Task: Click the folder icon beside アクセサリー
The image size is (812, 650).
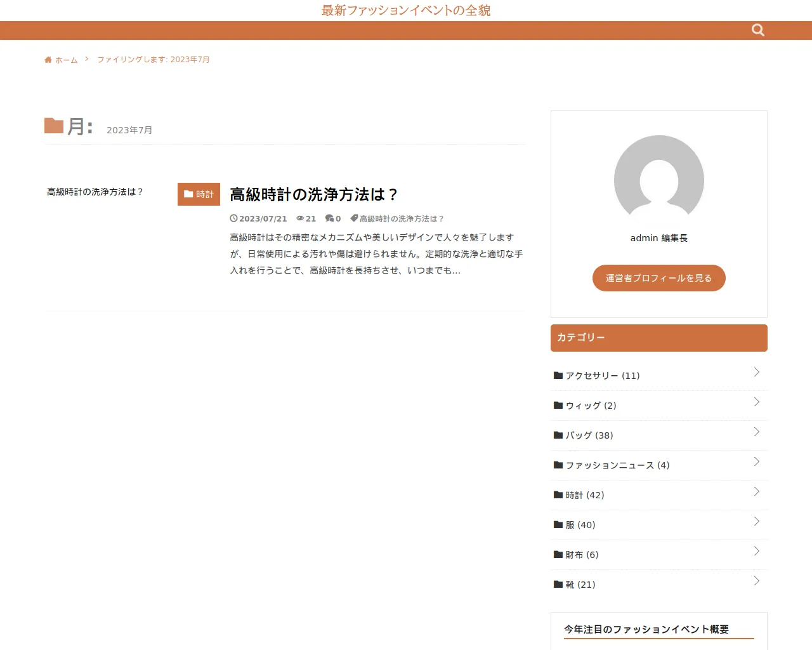Action: click(x=558, y=376)
